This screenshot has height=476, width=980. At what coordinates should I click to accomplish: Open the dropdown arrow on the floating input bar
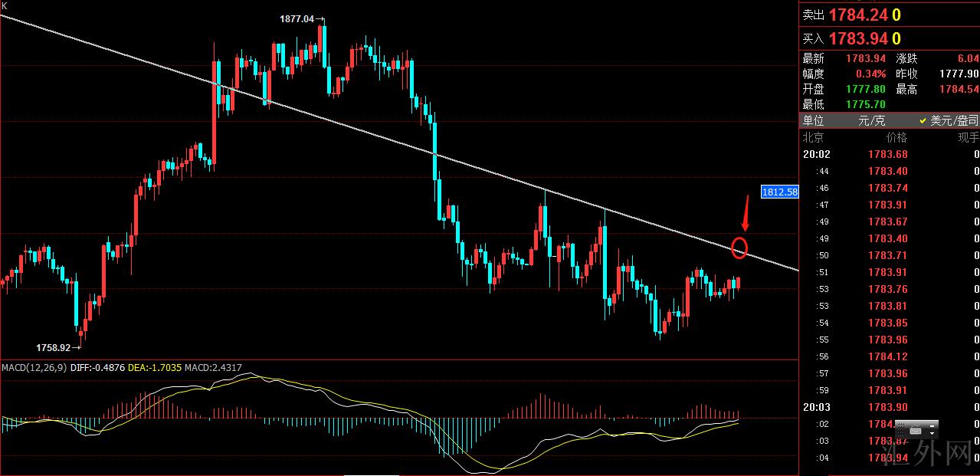(932, 434)
